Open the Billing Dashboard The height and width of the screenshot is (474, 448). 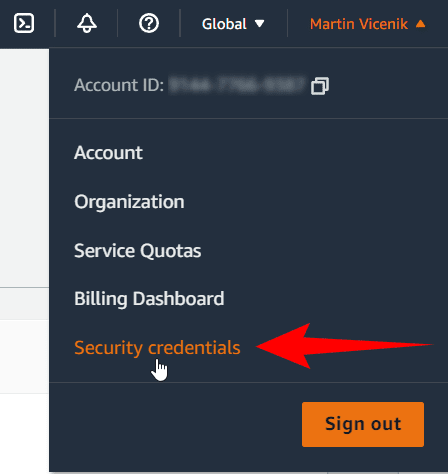pos(149,299)
